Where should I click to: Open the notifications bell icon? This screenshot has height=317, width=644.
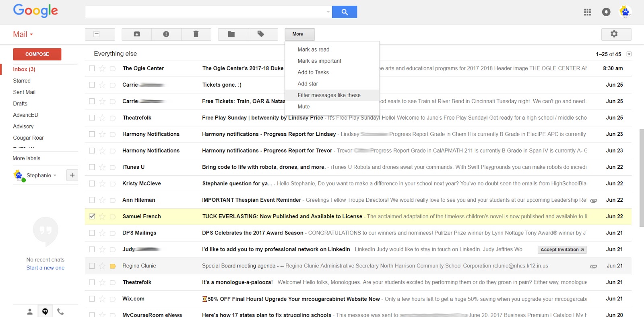tap(606, 12)
